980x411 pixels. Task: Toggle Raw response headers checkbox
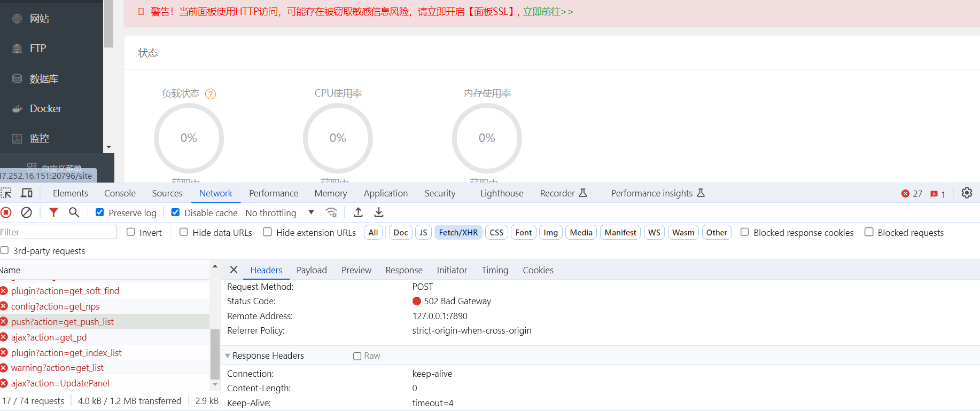(357, 356)
